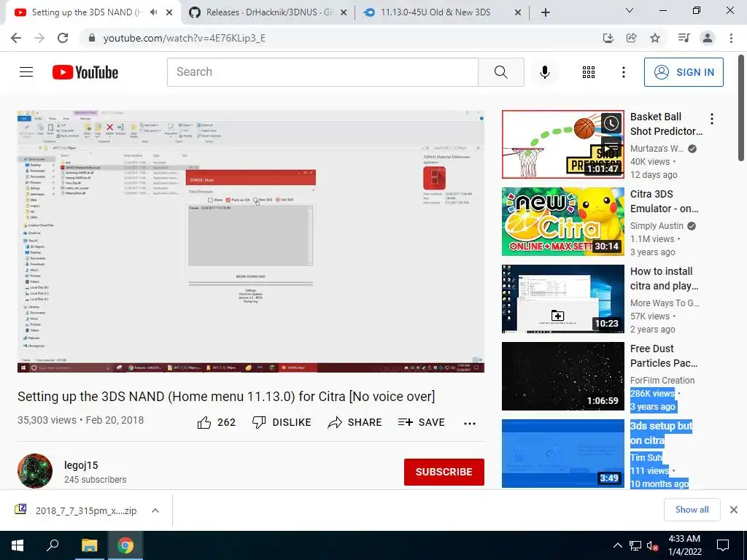Image resolution: width=747 pixels, height=560 pixels.
Task: Open tab search chevron
Action: 630,10
